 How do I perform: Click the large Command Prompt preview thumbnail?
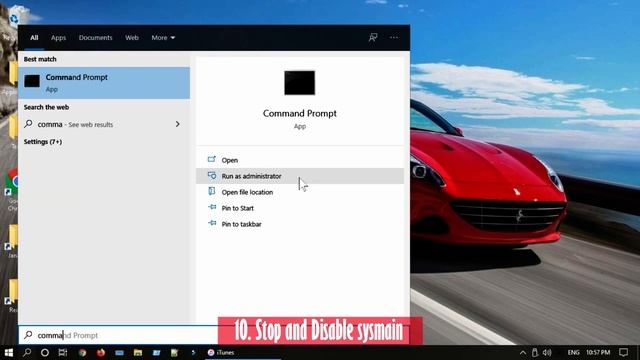click(x=300, y=83)
